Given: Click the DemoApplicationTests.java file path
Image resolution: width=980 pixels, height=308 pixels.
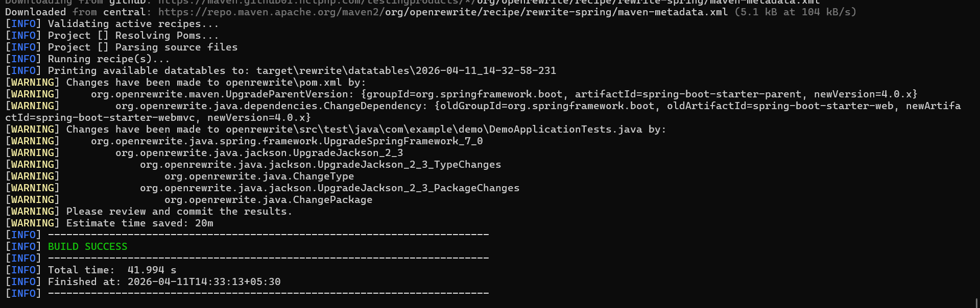Looking at the screenshot, I should tap(434, 130).
